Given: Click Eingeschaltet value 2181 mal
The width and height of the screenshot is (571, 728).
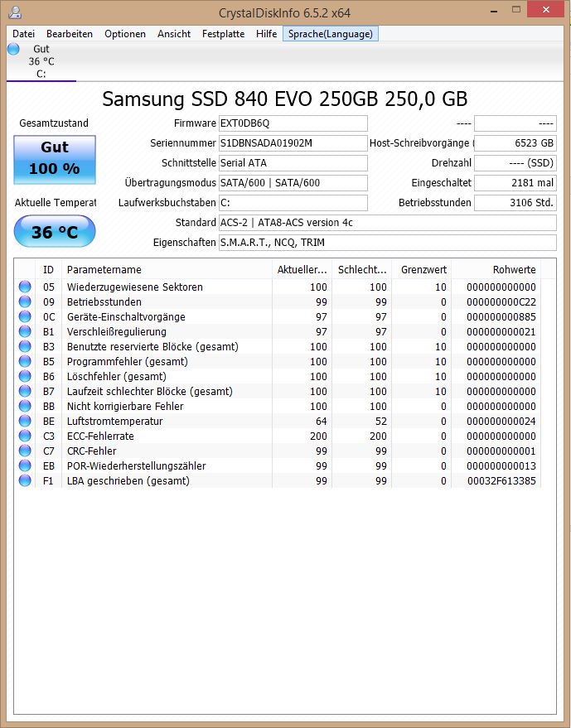Looking at the screenshot, I should coord(515,183).
